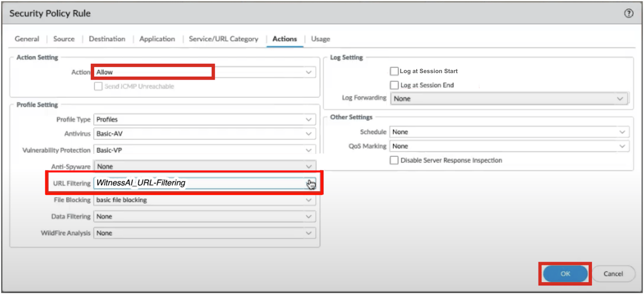The height and width of the screenshot is (294, 644).
Task: Open the Anti-Spyware dropdown
Action: pos(205,166)
